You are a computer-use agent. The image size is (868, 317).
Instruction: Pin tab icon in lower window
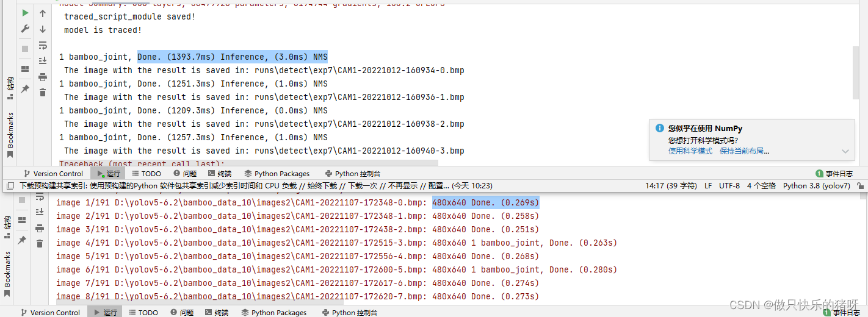tap(22, 240)
